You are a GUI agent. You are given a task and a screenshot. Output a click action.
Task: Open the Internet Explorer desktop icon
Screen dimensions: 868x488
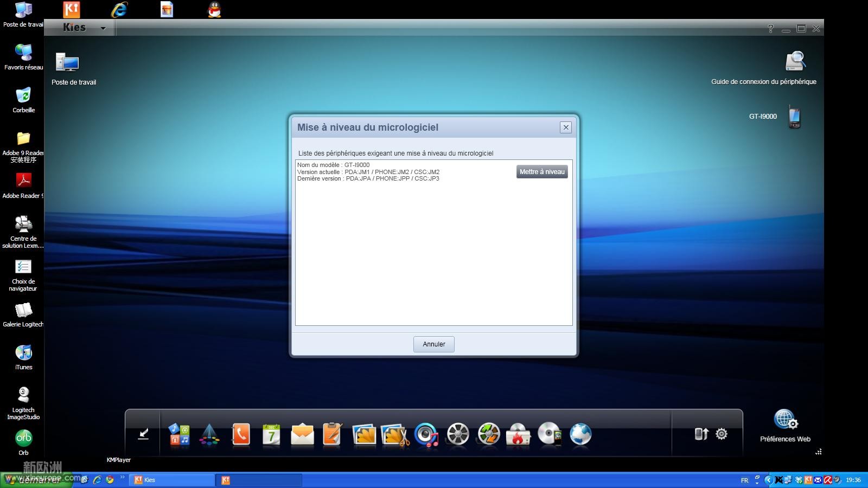click(119, 10)
